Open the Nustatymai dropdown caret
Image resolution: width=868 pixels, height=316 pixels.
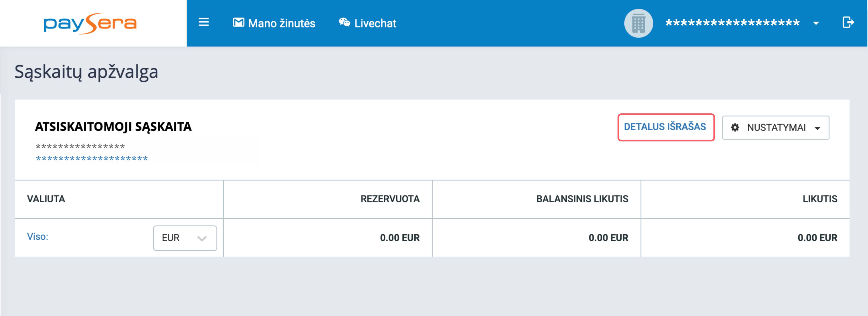pyautogui.click(x=817, y=128)
